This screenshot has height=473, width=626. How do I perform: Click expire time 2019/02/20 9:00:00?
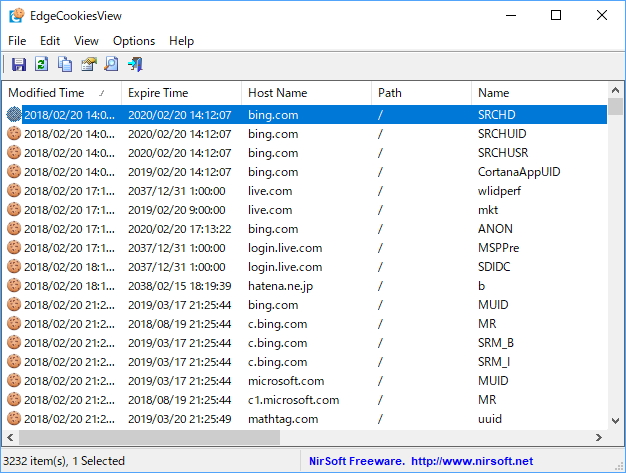tap(177, 210)
